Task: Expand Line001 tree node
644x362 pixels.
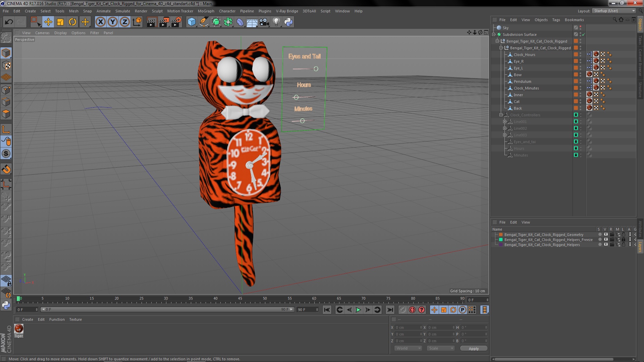Action: click(x=504, y=122)
